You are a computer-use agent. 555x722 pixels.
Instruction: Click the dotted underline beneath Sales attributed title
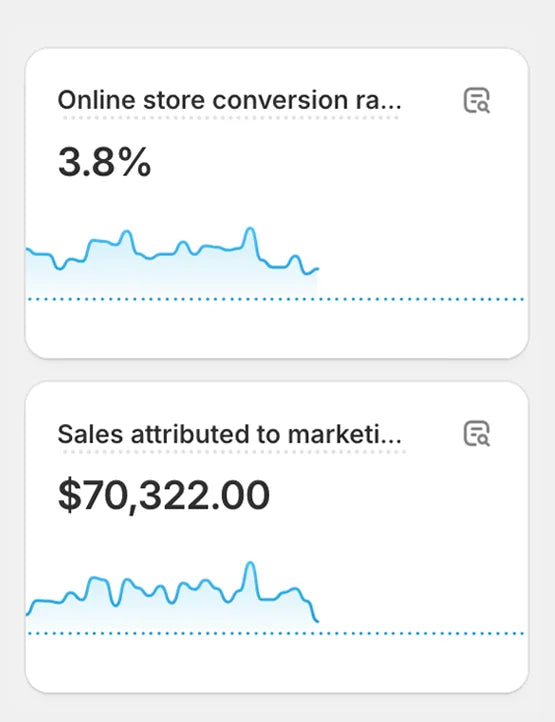[x=234, y=452]
